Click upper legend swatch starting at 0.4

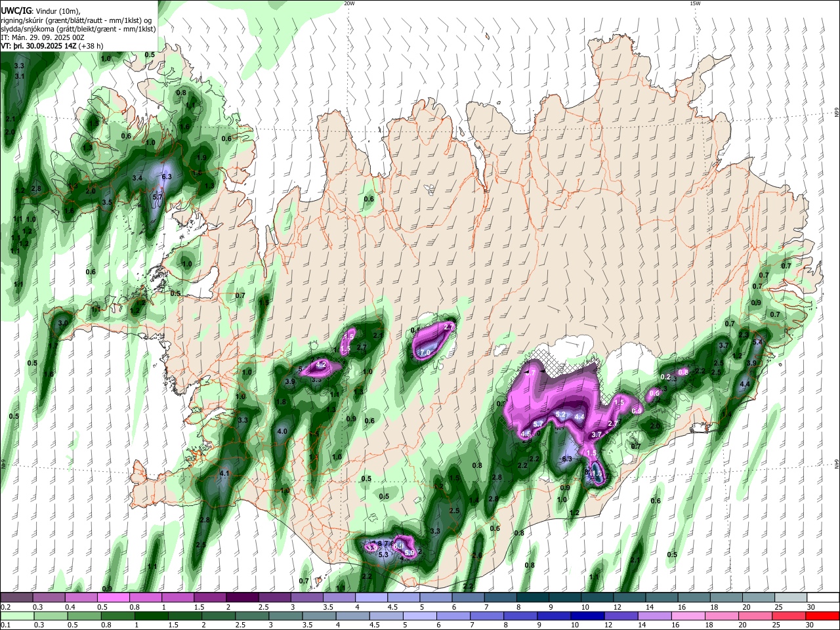tap(81, 597)
